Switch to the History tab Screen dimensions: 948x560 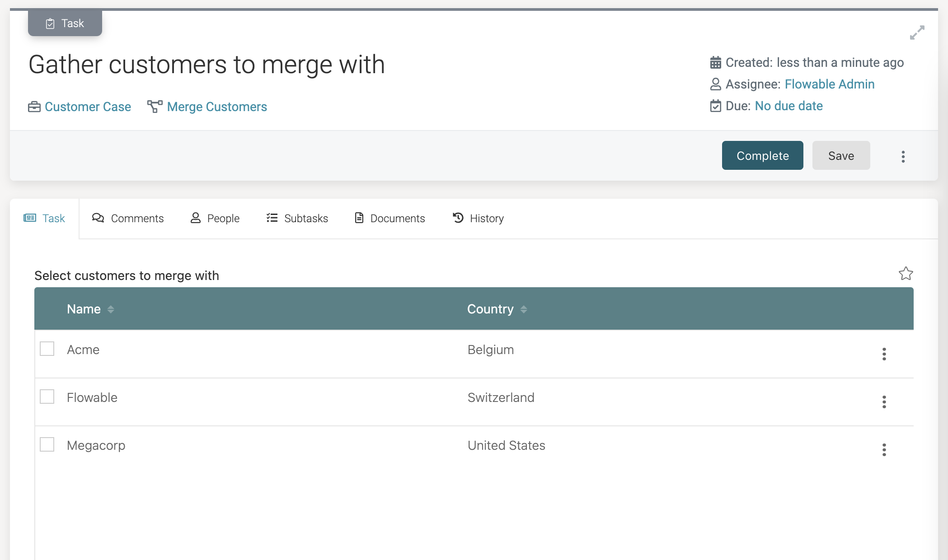(478, 219)
